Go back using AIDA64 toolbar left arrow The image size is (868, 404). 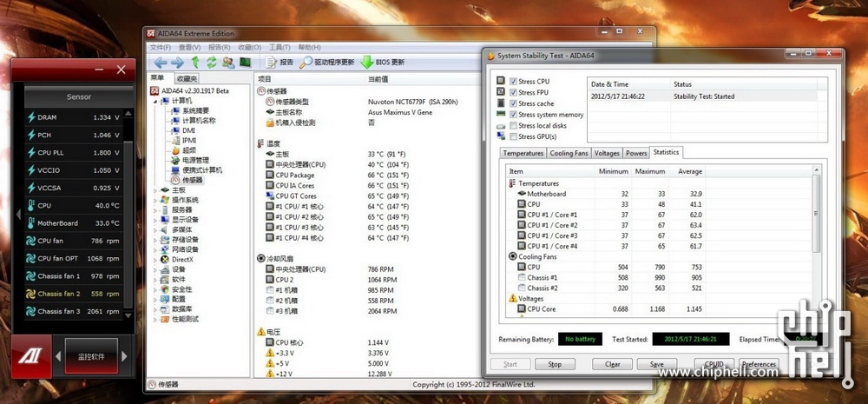(161, 63)
